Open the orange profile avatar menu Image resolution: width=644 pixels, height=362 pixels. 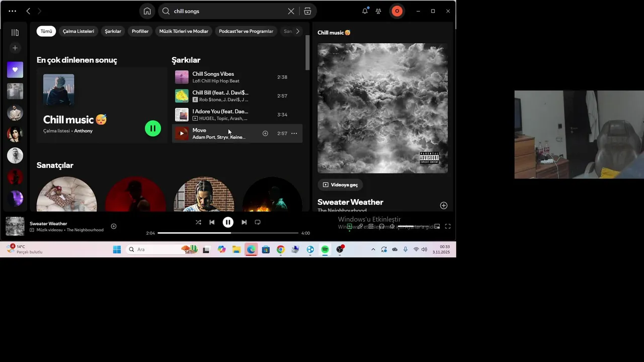(397, 11)
